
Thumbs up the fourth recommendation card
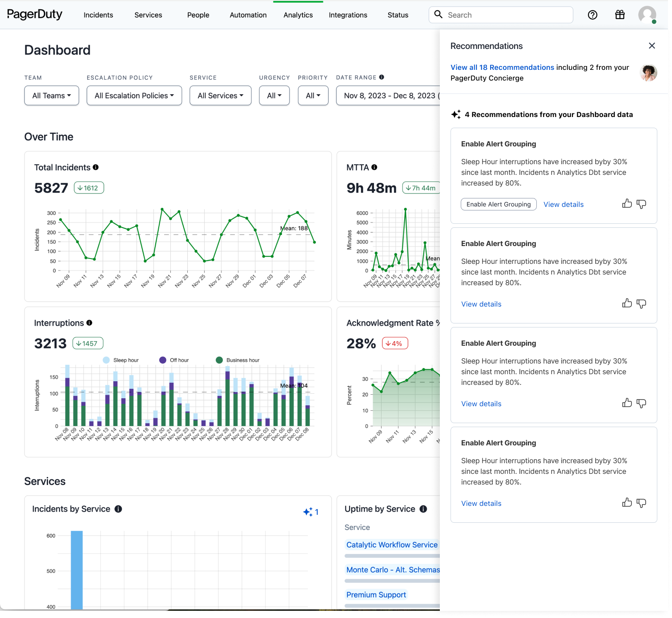pyautogui.click(x=627, y=503)
